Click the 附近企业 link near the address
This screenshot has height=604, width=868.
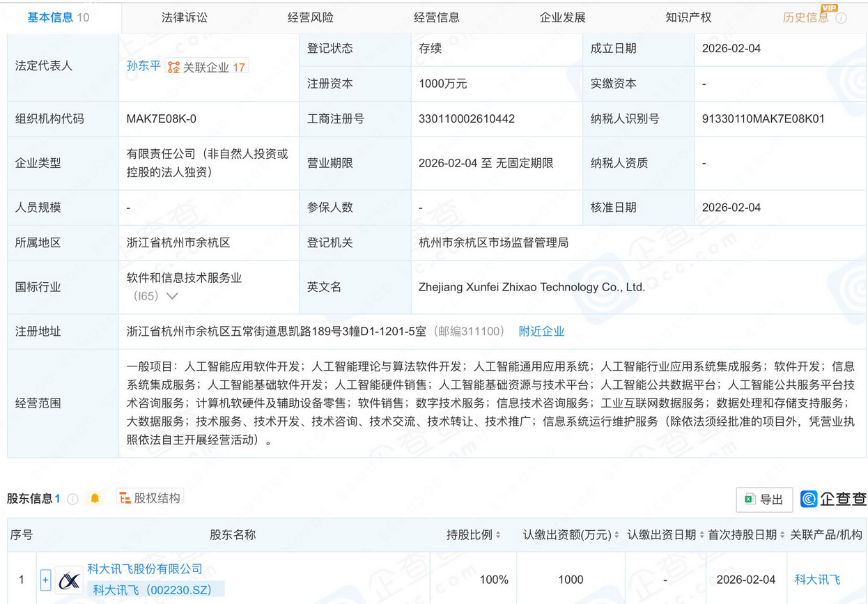pos(541,331)
